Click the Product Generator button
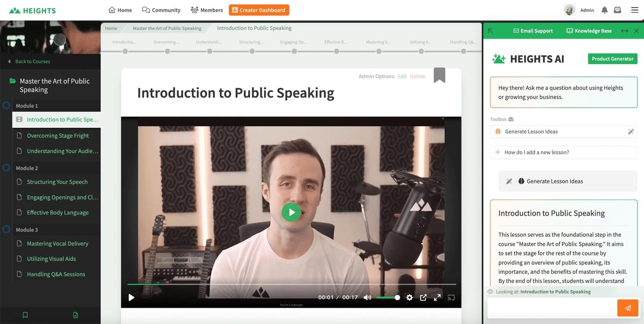644x324 pixels. (x=612, y=59)
